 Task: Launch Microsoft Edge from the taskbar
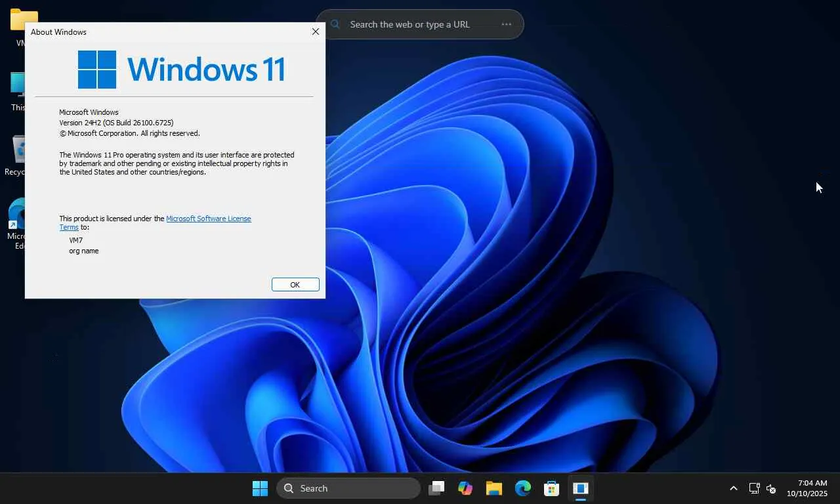523,488
